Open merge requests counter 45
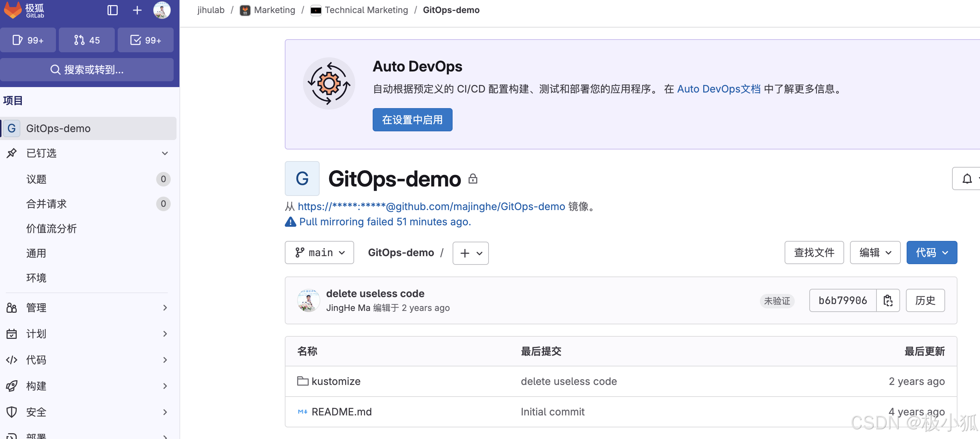This screenshot has width=980, height=439. [x=87, y=40]
